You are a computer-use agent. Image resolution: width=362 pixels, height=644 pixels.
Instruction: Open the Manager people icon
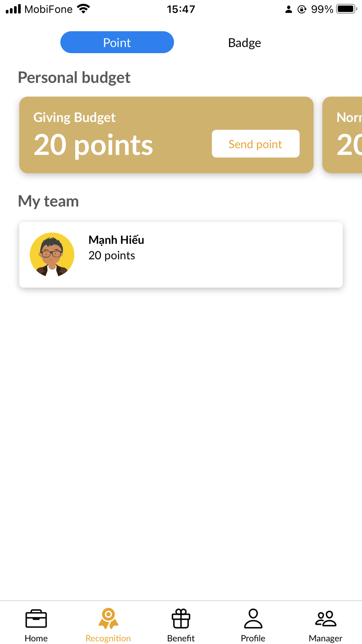coord(325,619)
